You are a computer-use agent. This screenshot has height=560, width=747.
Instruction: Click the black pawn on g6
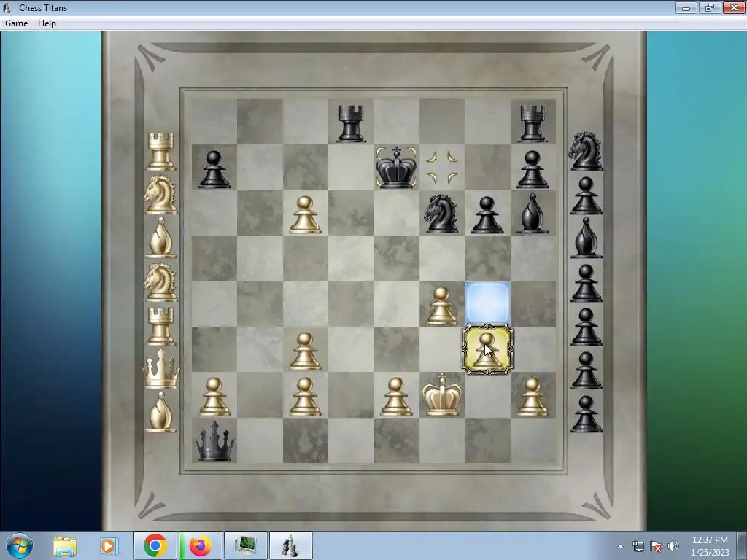pyautogui.click(x=487, y=215)
